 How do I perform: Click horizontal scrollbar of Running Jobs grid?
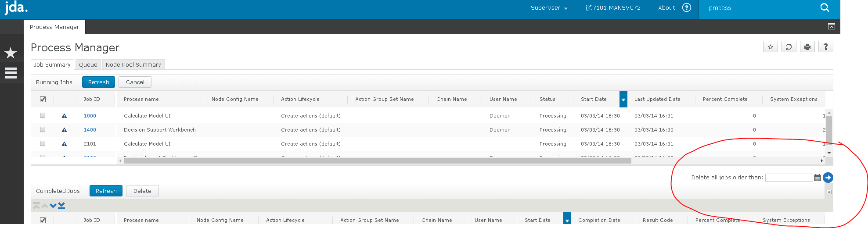(378, 161)
